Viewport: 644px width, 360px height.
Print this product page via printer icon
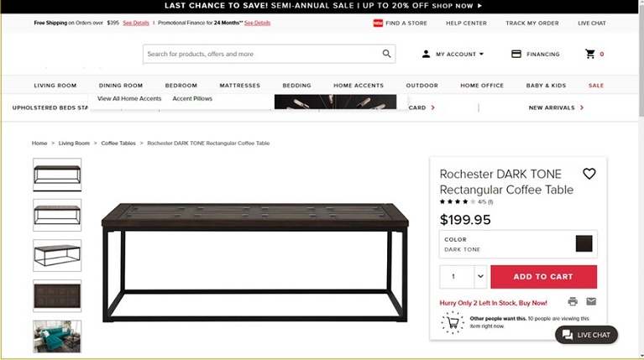pyautogui.click(x=573, y=302)
